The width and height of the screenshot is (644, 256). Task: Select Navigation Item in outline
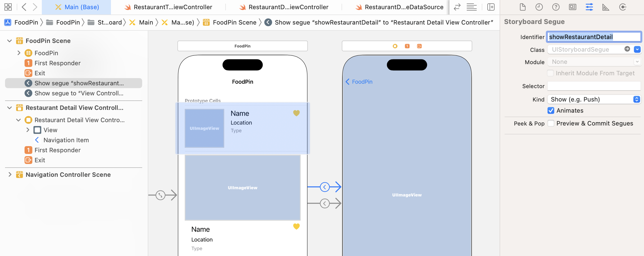[x=66, y=140]
